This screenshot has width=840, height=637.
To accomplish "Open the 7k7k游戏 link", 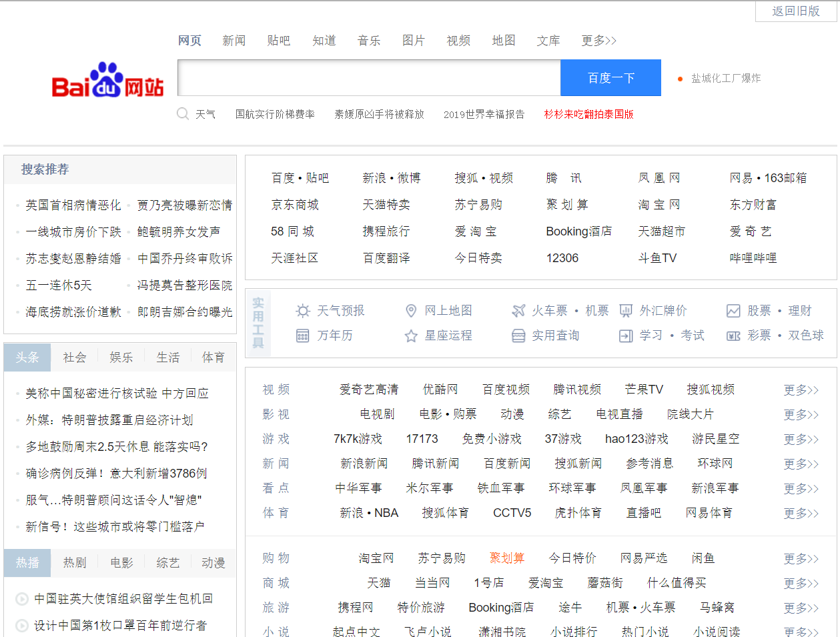I will pos(358,439).
